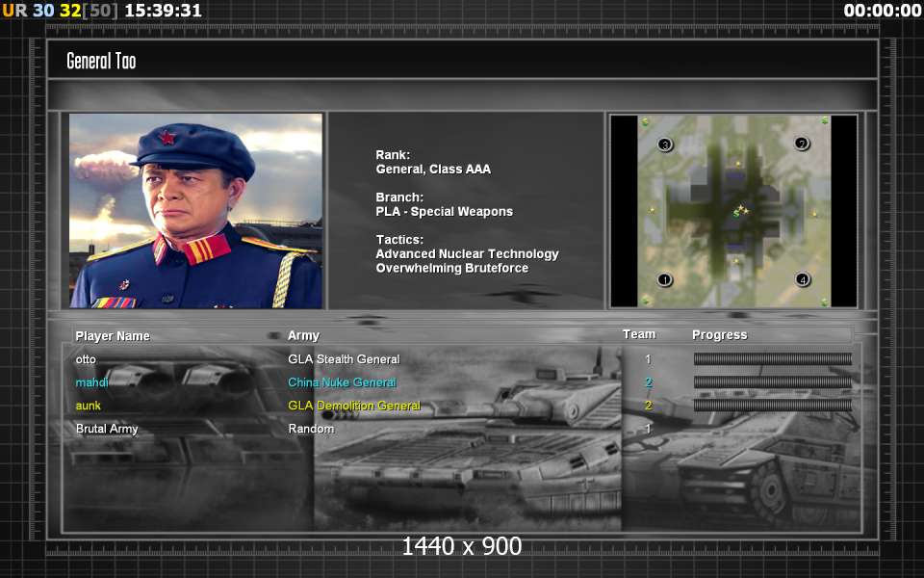Click the 'General Tao' title text
924x578 pixels.
point(101,61)
